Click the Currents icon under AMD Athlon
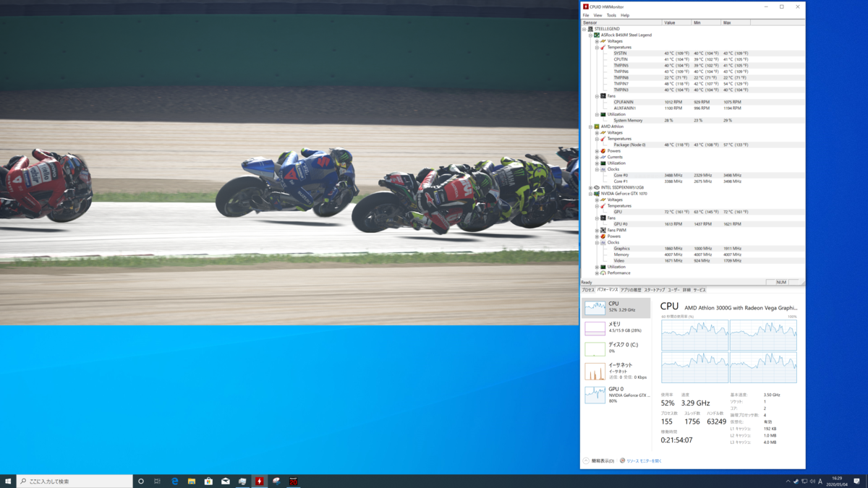 pos(603,157)
